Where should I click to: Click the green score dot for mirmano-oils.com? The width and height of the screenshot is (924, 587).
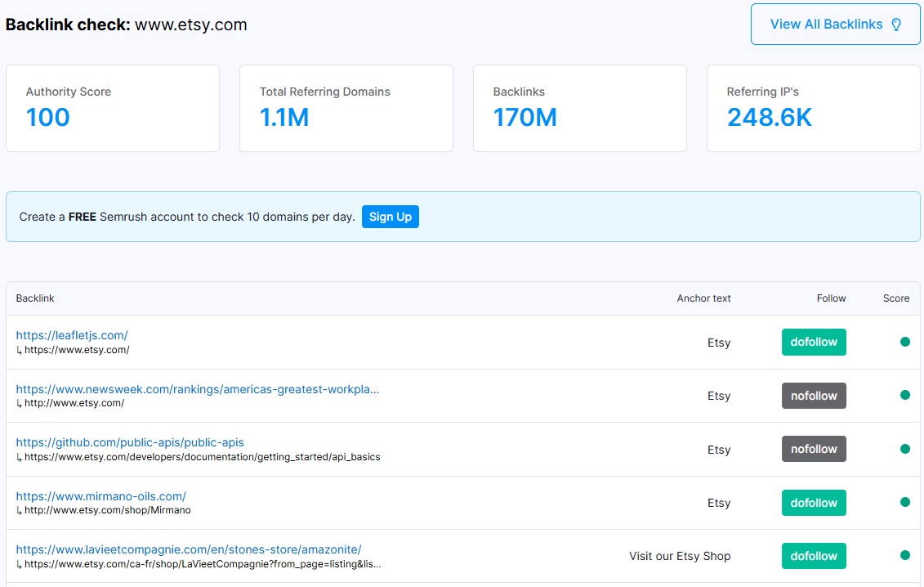(x=905, y=502)
